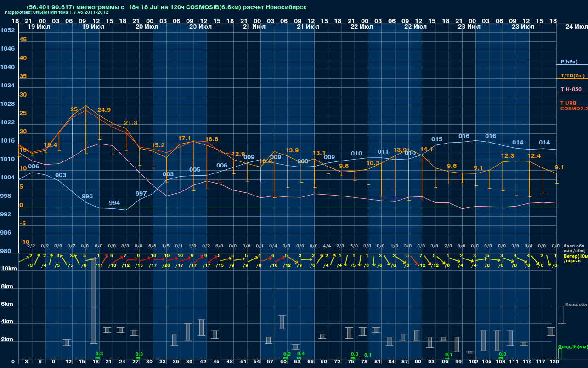The image size is (588, 368).
Task: Click forecast hour 120 on the axis
Action: (554, 362)
